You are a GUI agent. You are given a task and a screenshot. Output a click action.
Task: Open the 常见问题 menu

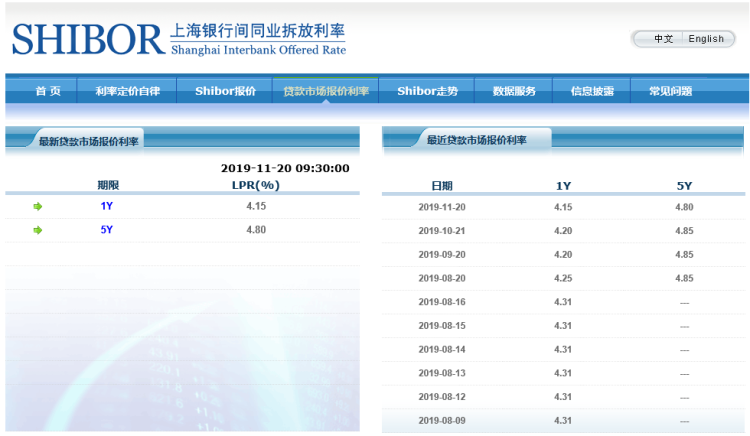point(671,91)
